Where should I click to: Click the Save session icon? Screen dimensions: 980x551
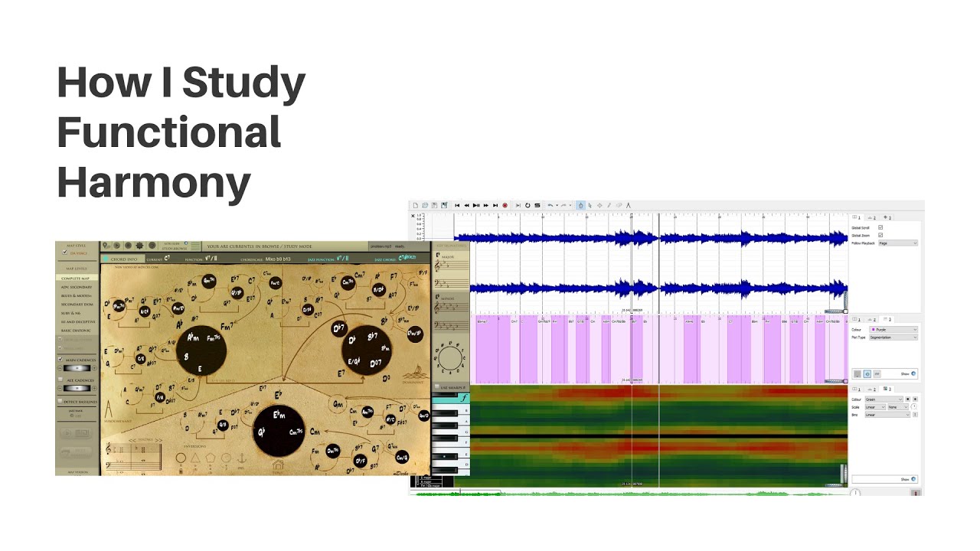tap(434, 205)
